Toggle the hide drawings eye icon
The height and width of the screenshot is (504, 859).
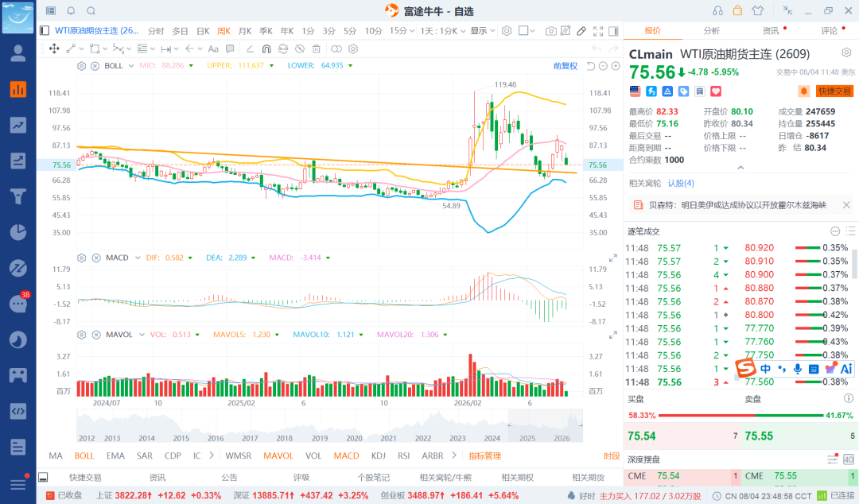[x=300, y=48]
